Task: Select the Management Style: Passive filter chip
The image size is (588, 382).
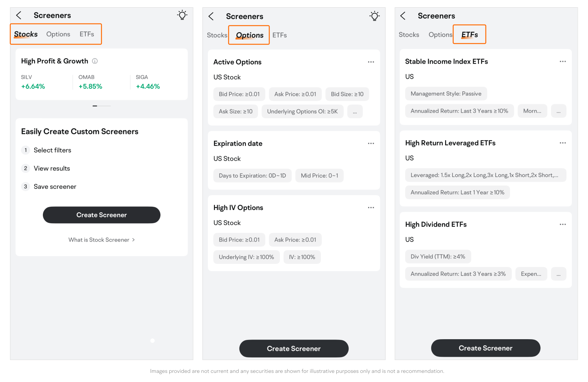Action: tap(445, 94)
